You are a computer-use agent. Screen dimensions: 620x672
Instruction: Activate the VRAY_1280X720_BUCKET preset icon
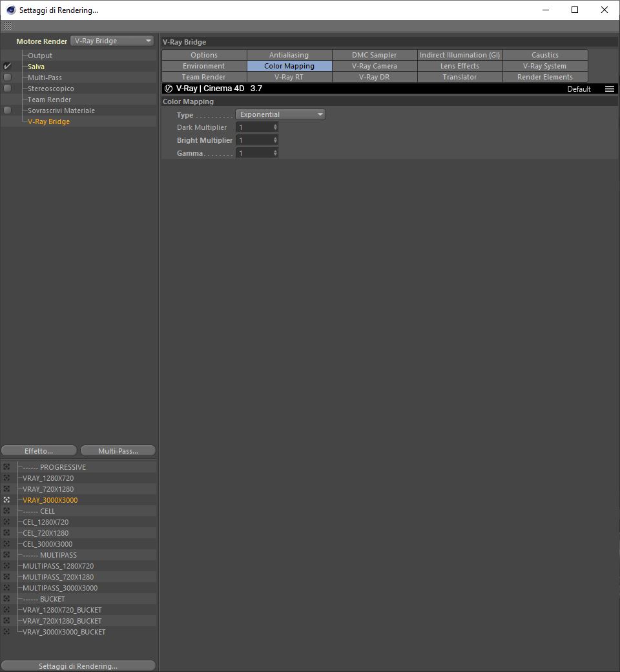tap(6, 610)
